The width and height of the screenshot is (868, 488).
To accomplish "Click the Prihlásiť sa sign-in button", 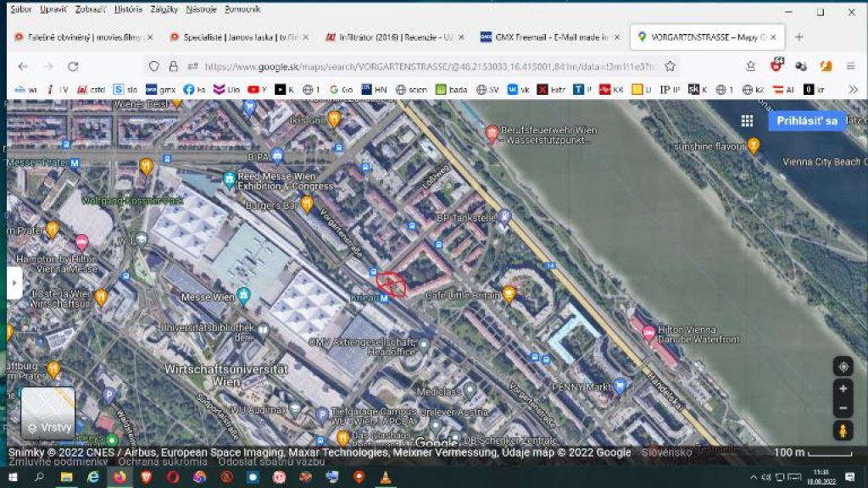I will (806, 121).
